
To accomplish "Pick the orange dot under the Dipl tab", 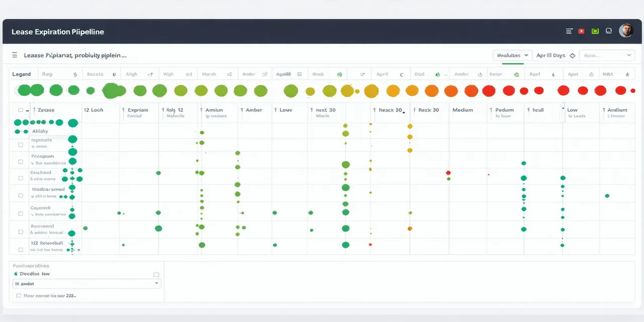I will click(x=431, y=91).
